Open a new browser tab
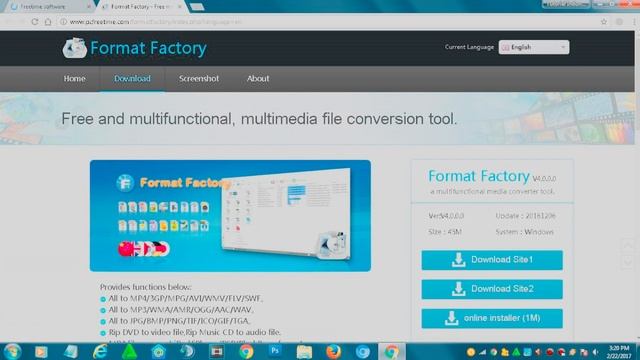Image resolution: width=640 pixels, height=360 pixels. click(197, 7)
